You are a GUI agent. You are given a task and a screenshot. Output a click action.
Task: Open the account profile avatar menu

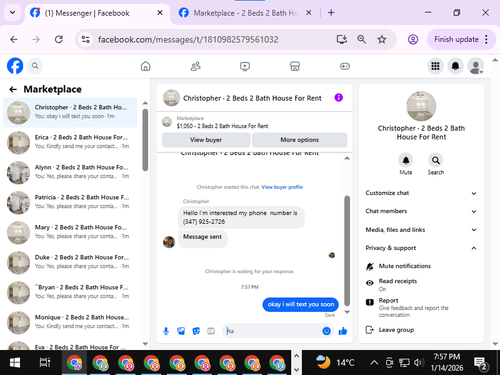pos(476,66)
